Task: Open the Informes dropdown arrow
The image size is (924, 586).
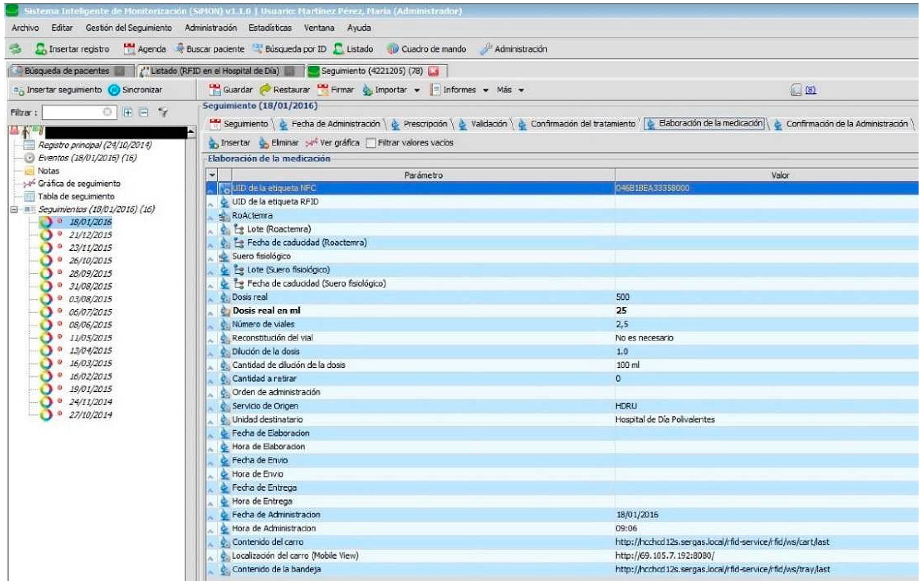Action: tap(486, 90)
